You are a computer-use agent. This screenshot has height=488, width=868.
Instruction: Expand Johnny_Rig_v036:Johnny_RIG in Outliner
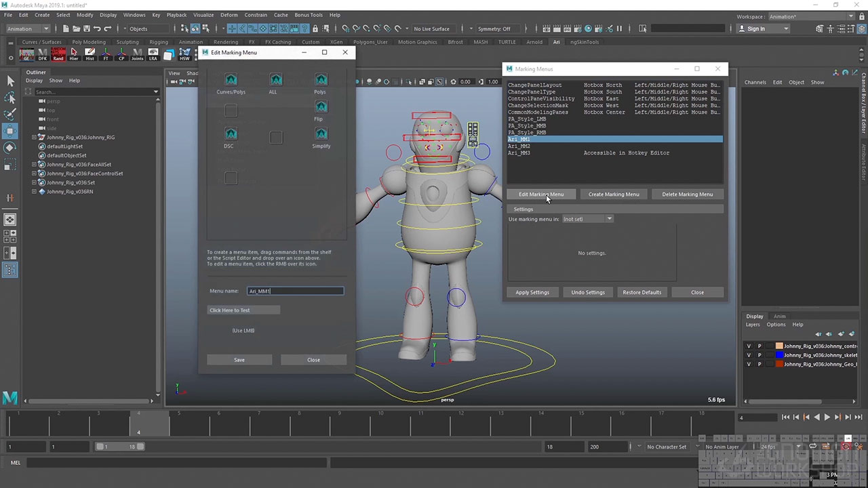[x=34, y=138]
